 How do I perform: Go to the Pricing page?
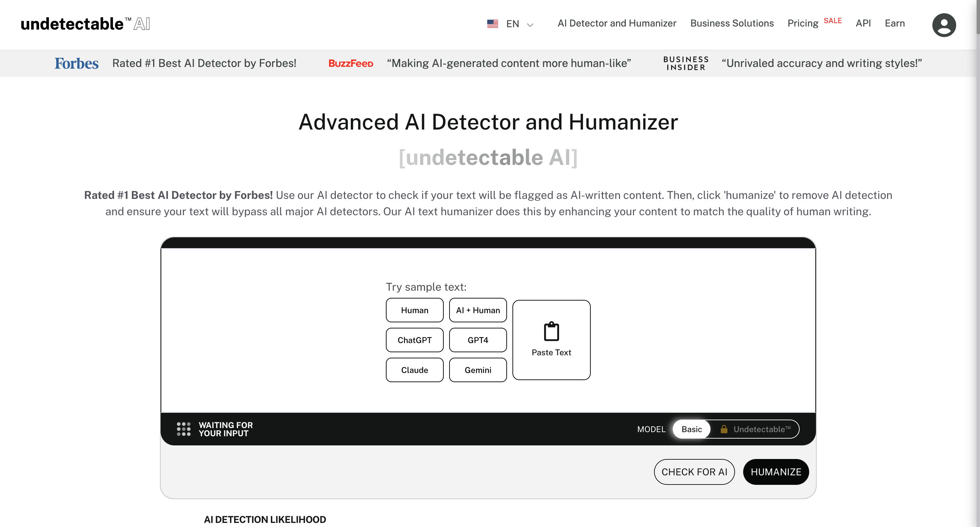point(803,23)
